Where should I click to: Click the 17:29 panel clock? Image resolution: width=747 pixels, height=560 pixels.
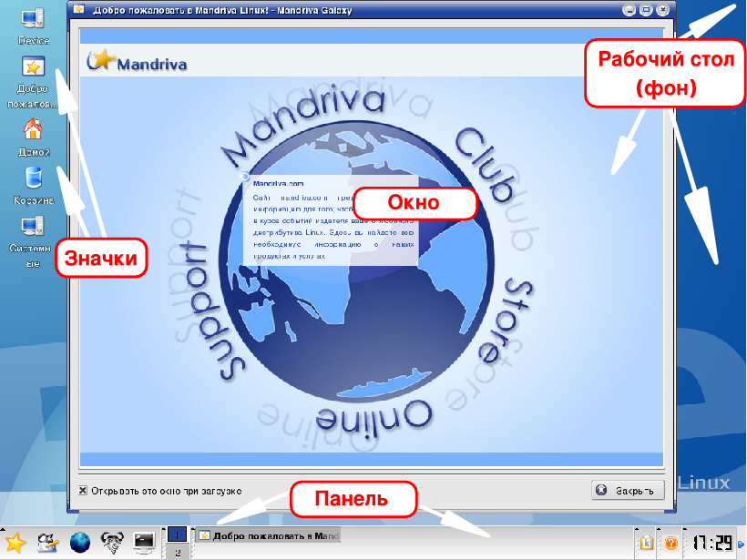click(712, 543)
